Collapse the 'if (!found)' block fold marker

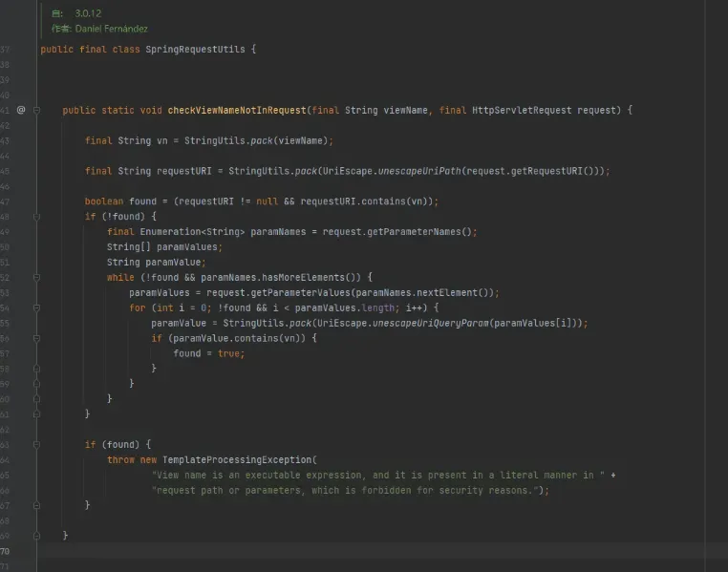[36, 217]
